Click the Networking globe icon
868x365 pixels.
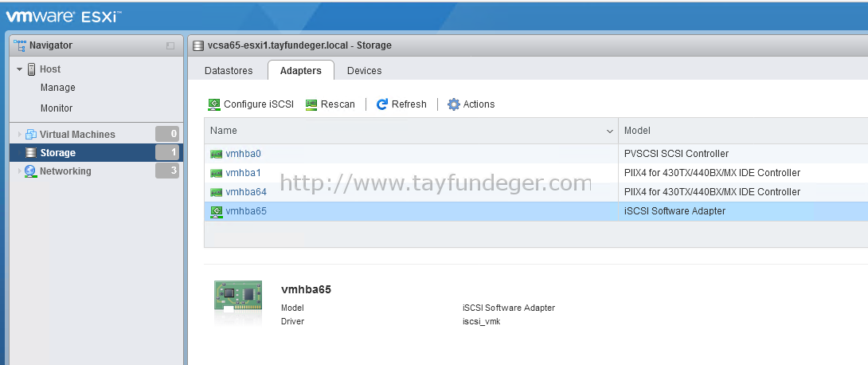30,171
